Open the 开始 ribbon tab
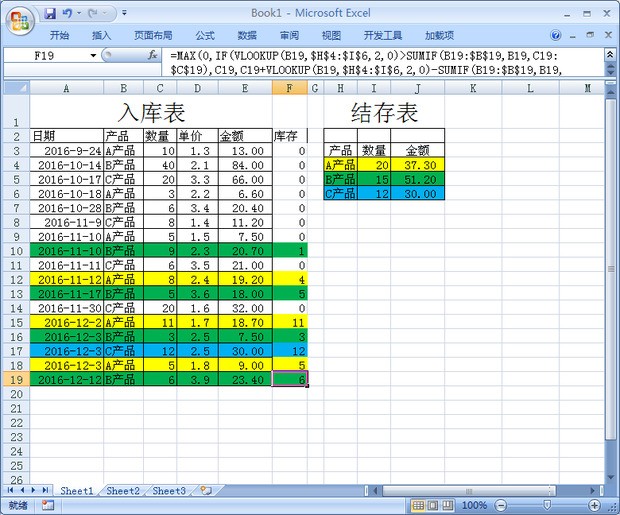This screenshot has height=515, width=620. pos(60,36)
